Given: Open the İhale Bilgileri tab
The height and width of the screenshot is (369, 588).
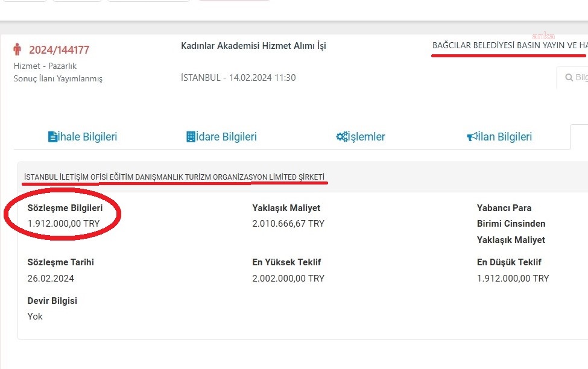Looking at the screenshot, I should [83, 136].
